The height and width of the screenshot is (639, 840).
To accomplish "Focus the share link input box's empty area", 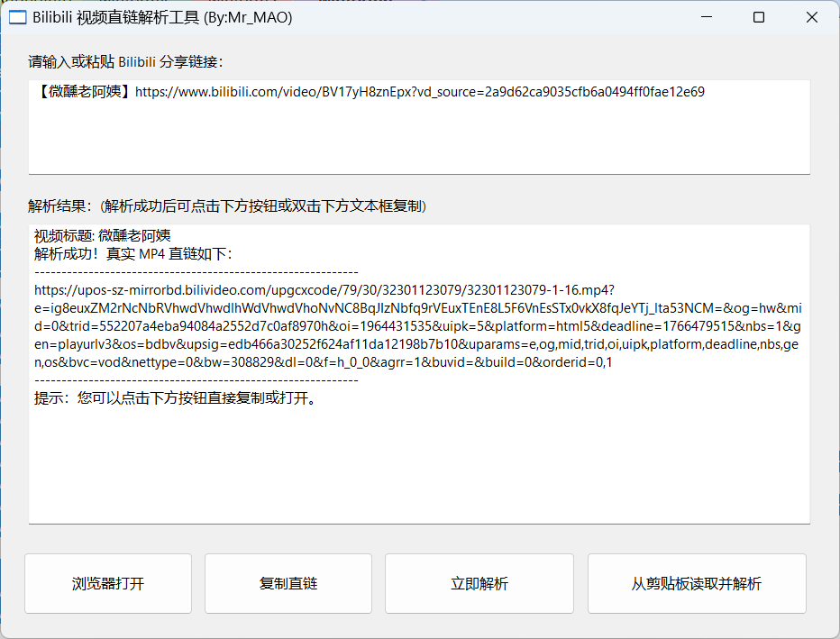I will point(419,140).
